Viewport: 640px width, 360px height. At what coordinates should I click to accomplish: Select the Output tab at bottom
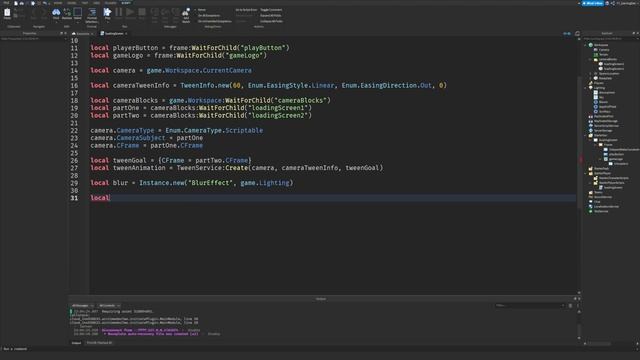pyautogui.click(x=76, y=343)
